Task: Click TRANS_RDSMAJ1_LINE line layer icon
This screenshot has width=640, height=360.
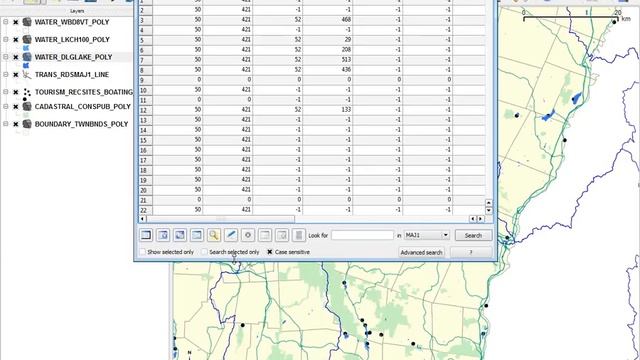Action: point(27,75)
